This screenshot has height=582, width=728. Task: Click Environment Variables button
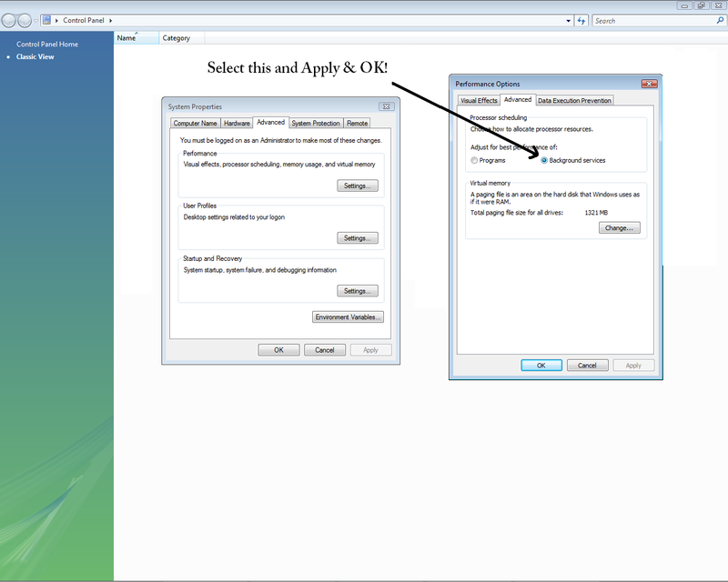(348, 317)
